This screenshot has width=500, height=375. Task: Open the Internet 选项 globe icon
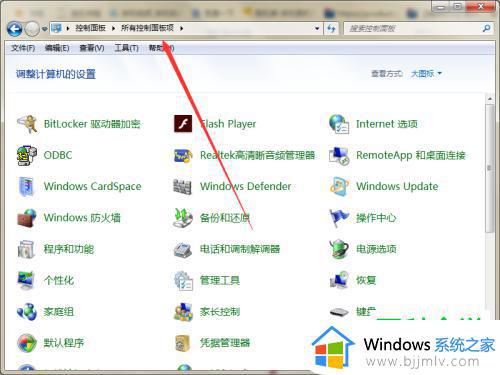pos(339,124)
